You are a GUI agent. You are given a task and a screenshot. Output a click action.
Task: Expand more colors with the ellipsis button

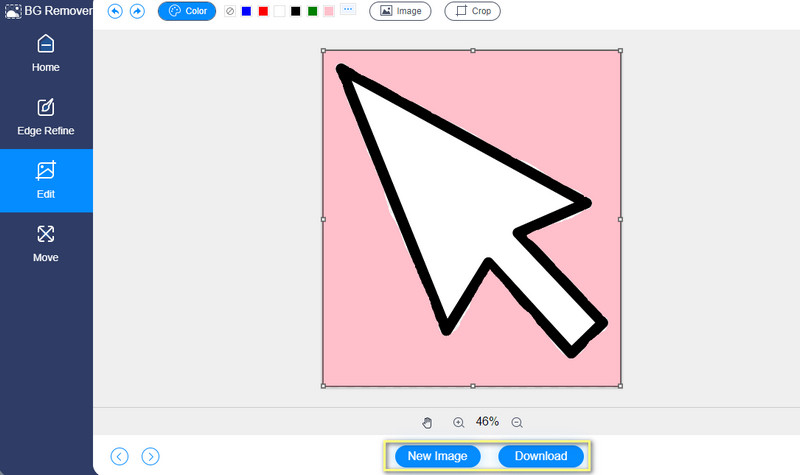[x=348, y=10]
